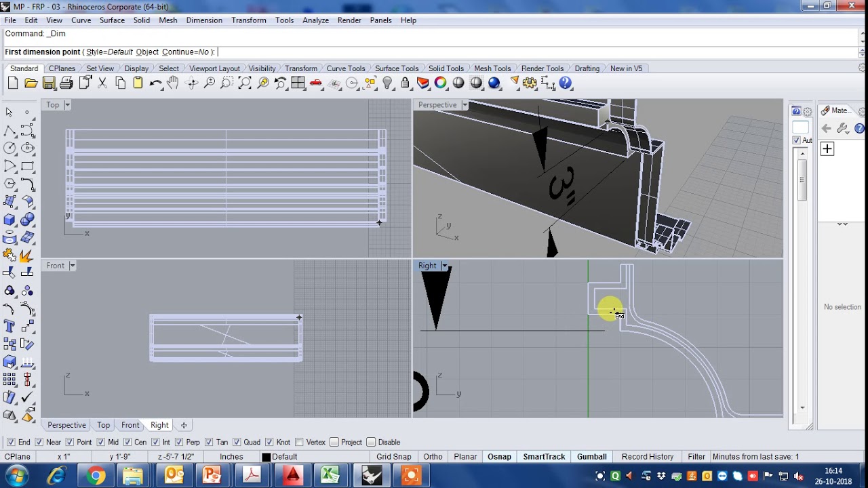
Task: Toggle the Point osnap checkbox
Action: point(69,443)
